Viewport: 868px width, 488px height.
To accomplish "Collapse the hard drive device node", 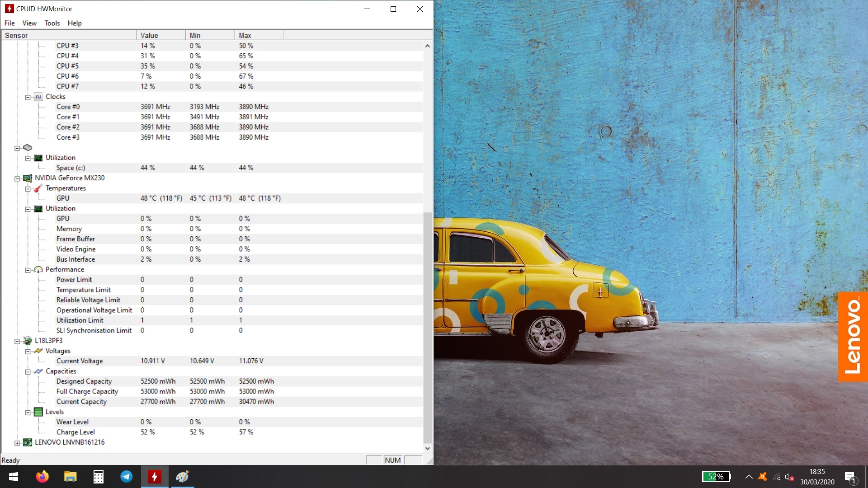I will pos(17,148).
